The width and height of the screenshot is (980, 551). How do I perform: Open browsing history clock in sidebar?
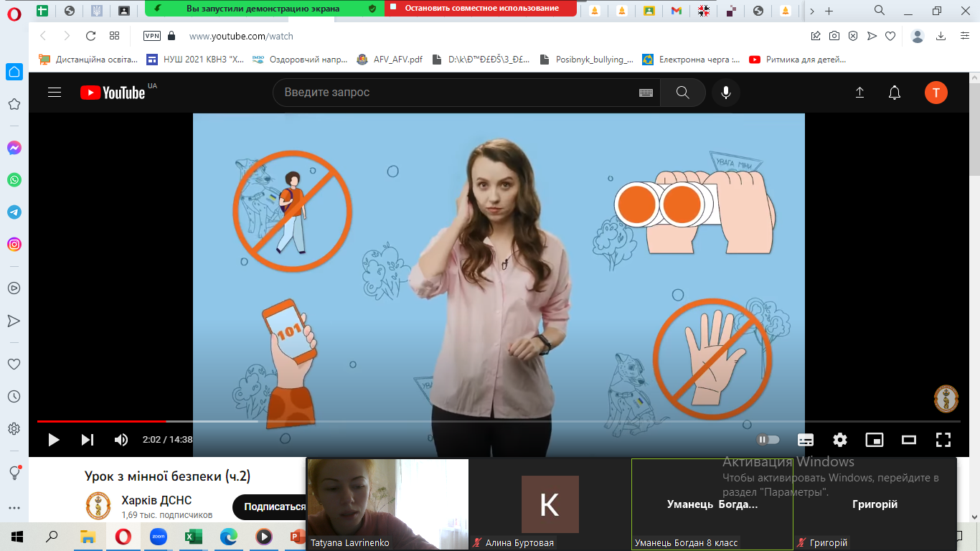tap(14, 396)
